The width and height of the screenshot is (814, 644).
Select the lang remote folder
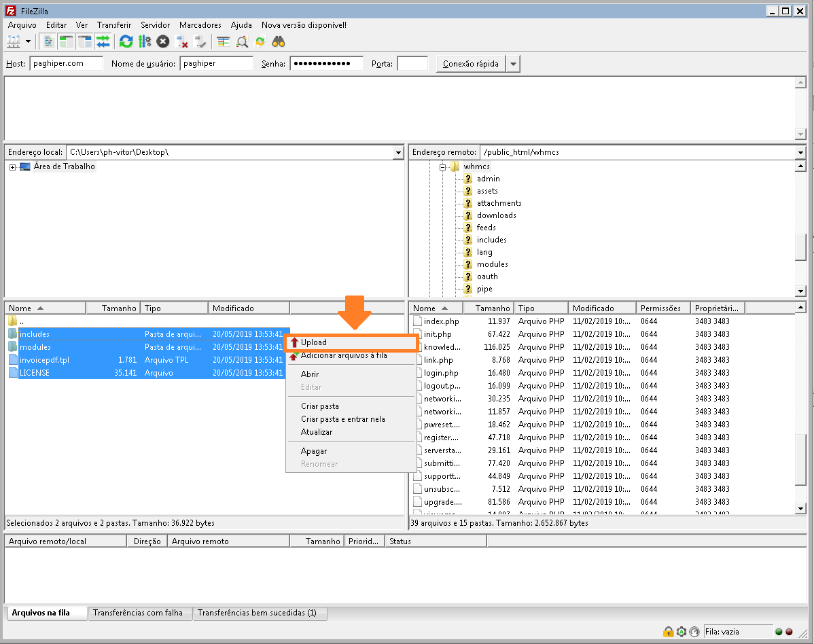point(484,252)
